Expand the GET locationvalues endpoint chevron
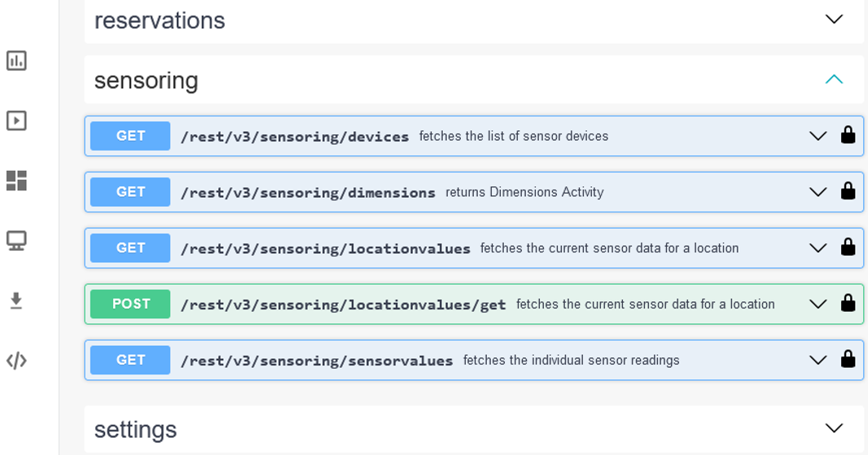Image resolution: width=868 pixels, height=455 pixels. click(818, 248)
